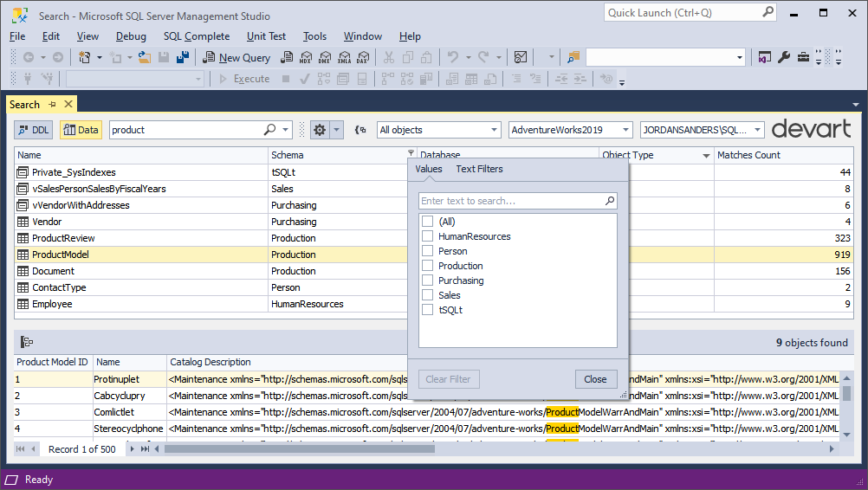This screenshot has height=490, width=868.
Task: Check the (All) filter checkbox
Action: (x=427, y=222)
